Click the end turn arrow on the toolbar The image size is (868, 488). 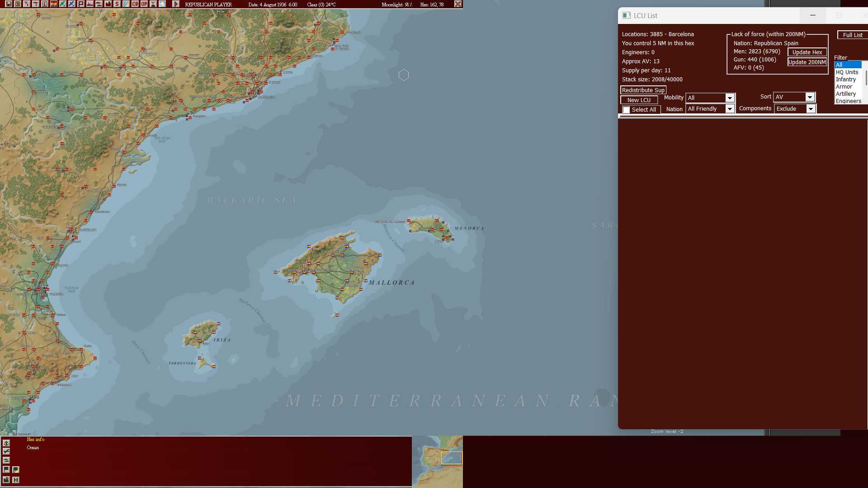pos(175,4)
